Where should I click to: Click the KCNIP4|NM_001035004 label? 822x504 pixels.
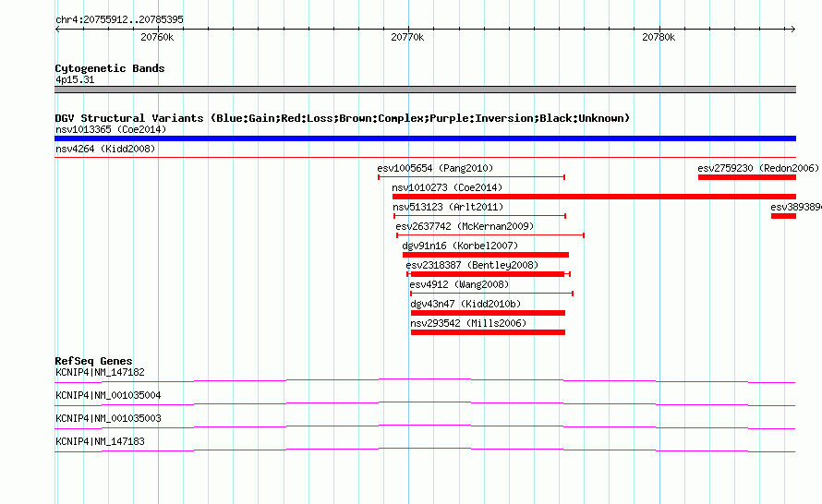coord(108,396)
